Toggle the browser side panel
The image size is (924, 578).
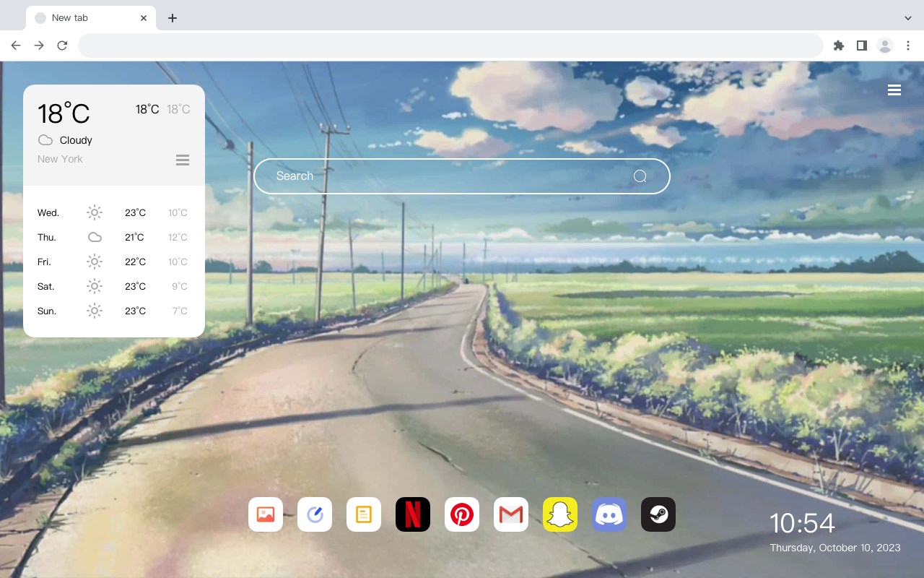click(861, 46)
